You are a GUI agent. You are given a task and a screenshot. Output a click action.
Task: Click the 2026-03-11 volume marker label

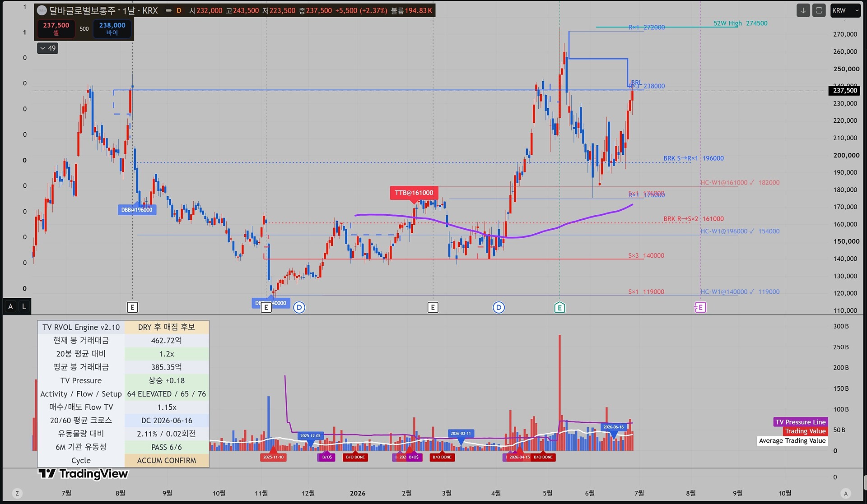click(x=461, y=433)
